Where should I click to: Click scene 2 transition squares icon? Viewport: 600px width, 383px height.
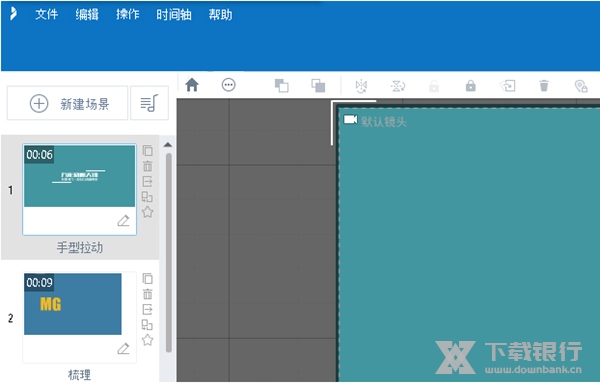(x=147, y=324)
